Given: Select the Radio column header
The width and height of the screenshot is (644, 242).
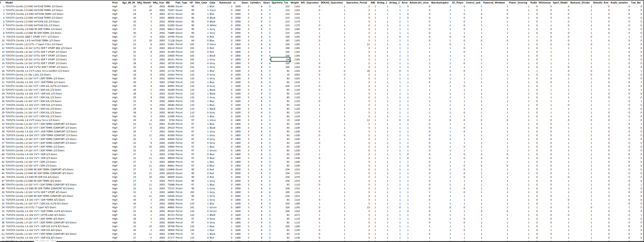Looking at the screenshot, I should (534, 2).
